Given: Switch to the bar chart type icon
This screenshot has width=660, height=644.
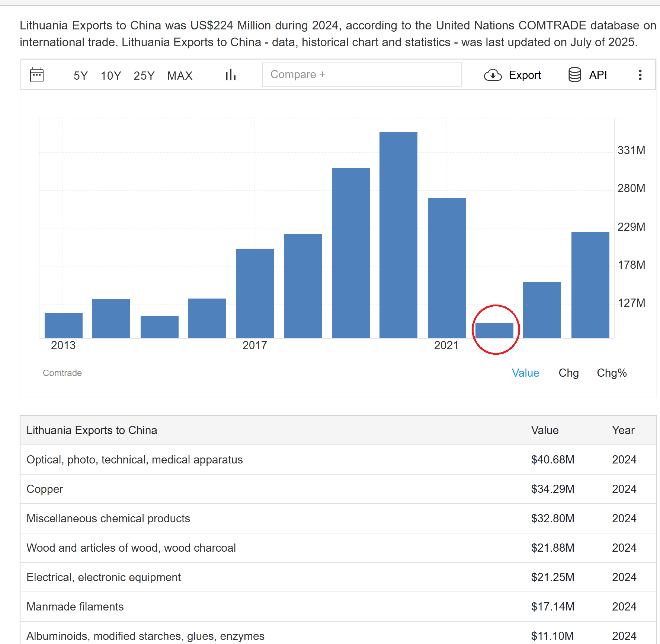Looking at the screenshot, I should [x=231, y=75].
